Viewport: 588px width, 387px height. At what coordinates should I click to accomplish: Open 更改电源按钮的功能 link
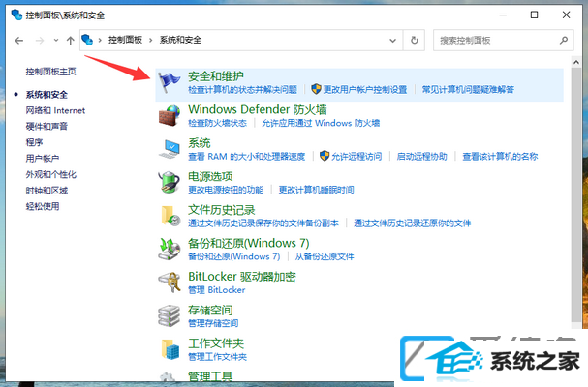pos(226,190)
